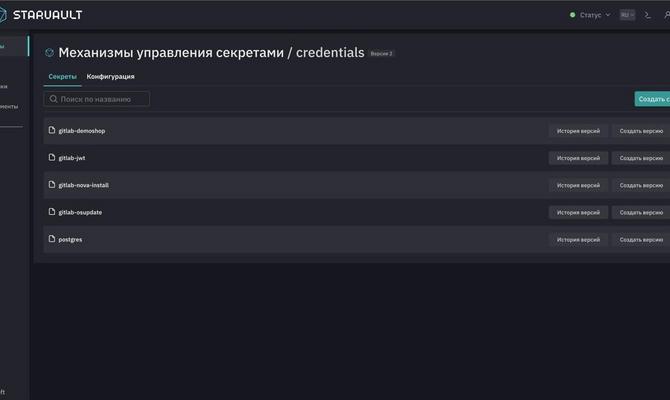
Task: Open the RU language selector
Action: click(627, 15)
